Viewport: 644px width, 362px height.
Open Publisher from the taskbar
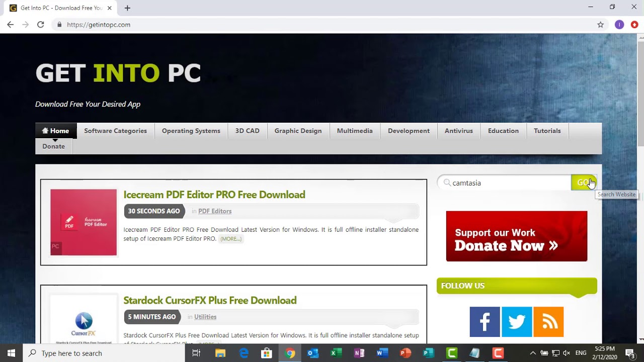click(x=429, y=353)
